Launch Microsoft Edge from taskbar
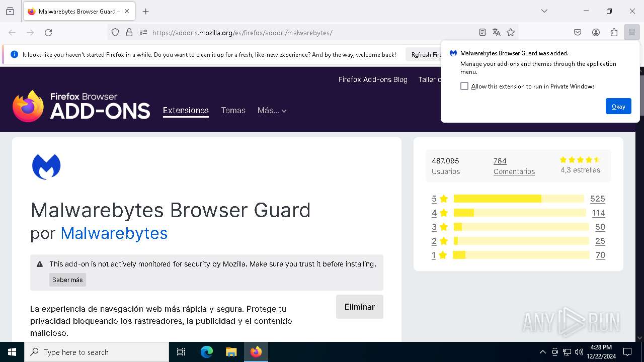The width and height of the screenshot is (644, 362). pyautogui.click(x=207, y=352)
